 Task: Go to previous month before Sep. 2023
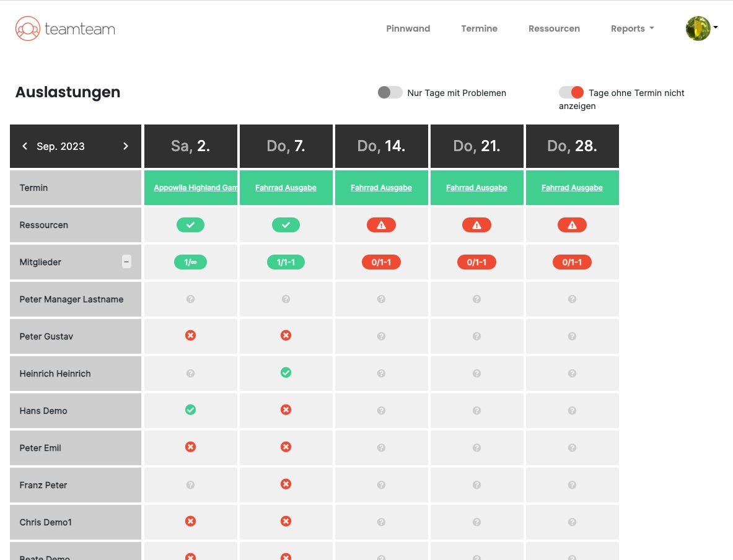(25, 146)
